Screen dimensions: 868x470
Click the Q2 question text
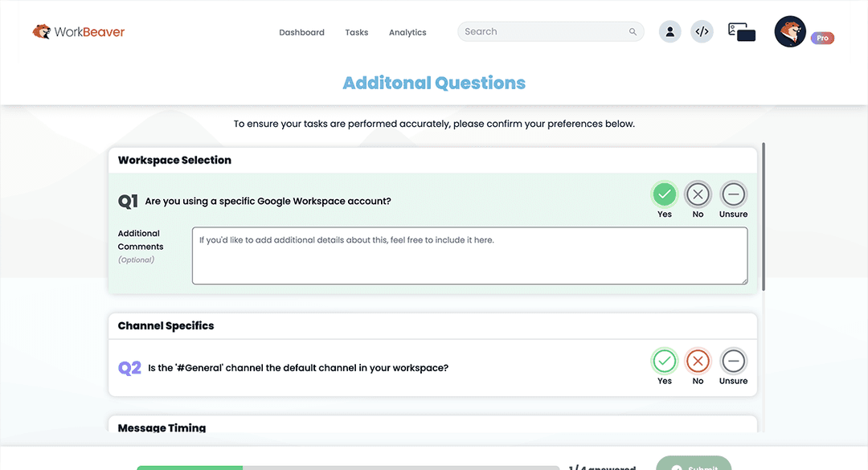coord(298,368)
